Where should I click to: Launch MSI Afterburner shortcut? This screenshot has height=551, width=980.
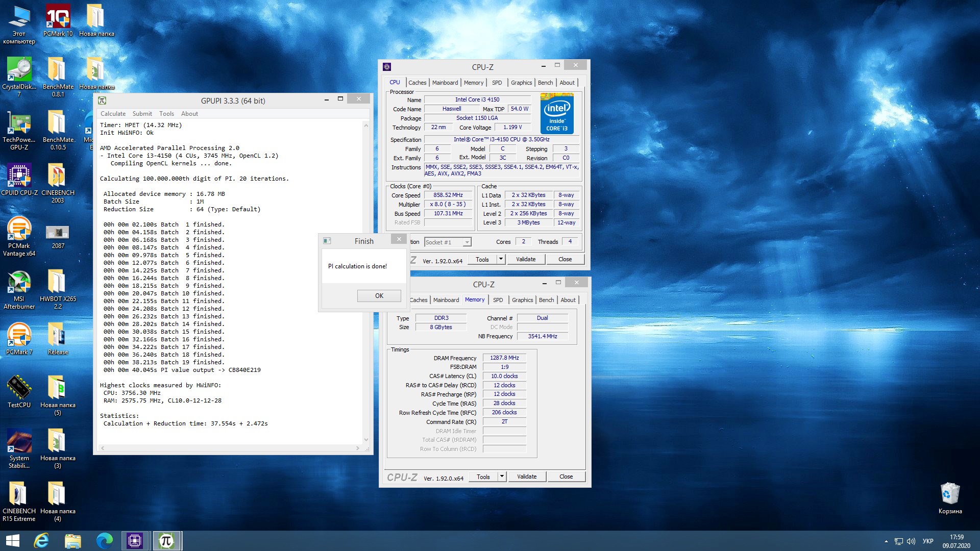19,289
